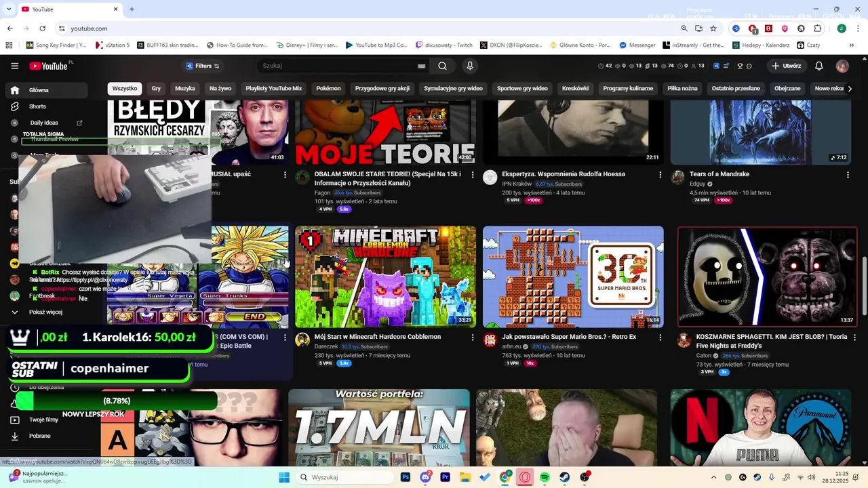The height and width of the screenshot is (488, 868).
Task: Bookmark this page with the star
Action: pos(713,28)
